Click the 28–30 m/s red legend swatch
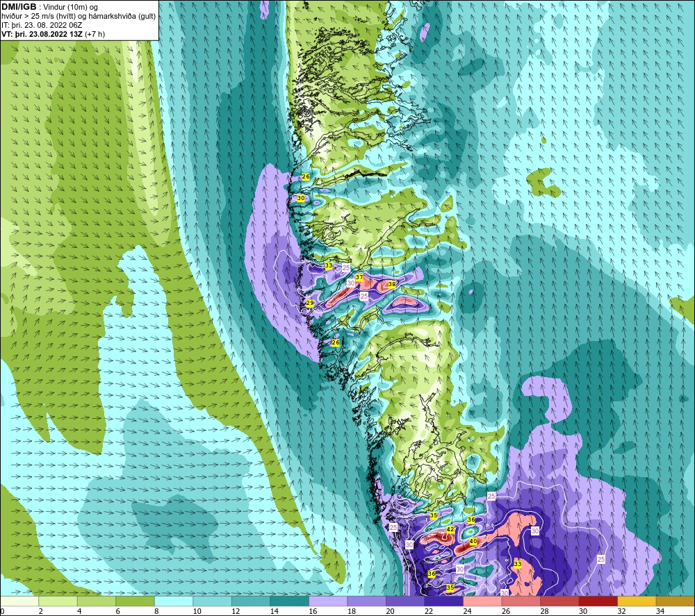Image resolution: width=695 pixels, height=616 pixels. 559,601
